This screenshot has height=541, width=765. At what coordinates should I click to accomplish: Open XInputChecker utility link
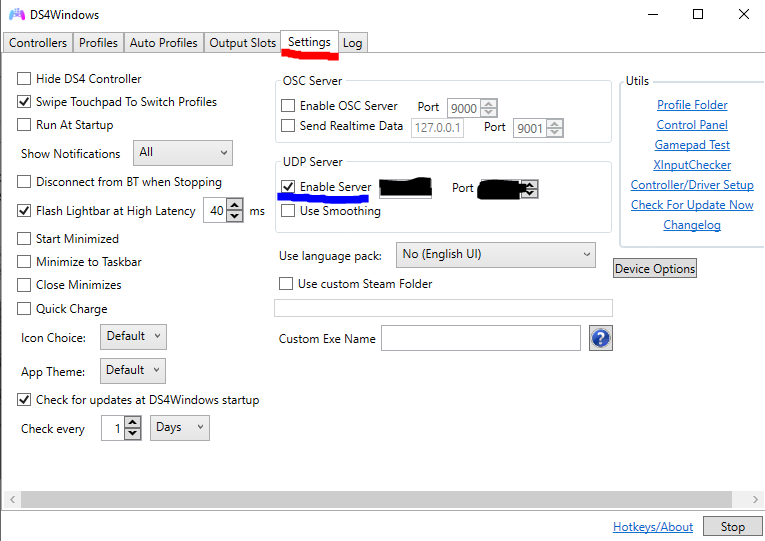(692, 165)
